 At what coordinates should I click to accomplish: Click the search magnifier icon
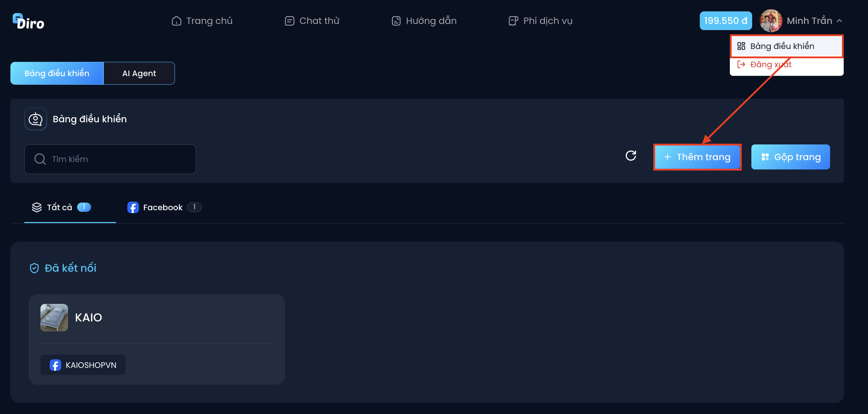click(40, 159)
